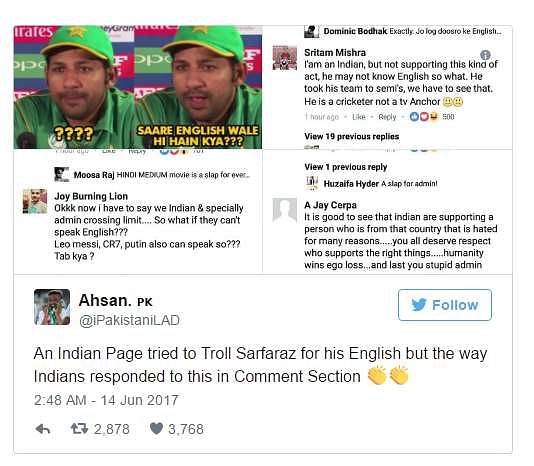Image resolution: width=534 pixels, height=466 pixels.
Task: Click the Dominic Bodhak commenter name
Action: [x=355, y=31]
